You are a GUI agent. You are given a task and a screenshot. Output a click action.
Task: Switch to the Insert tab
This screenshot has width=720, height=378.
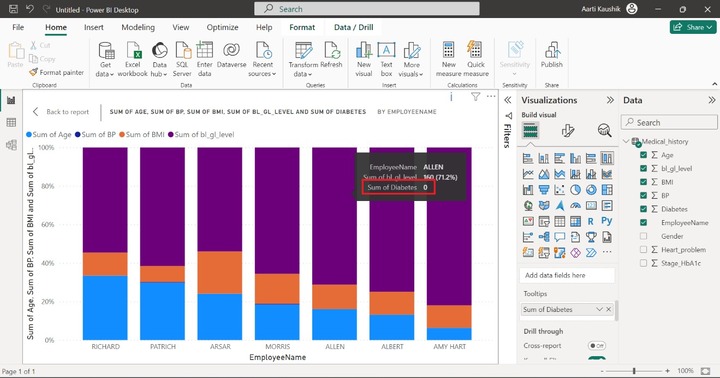pyautogui.click(x=94, y=27)
